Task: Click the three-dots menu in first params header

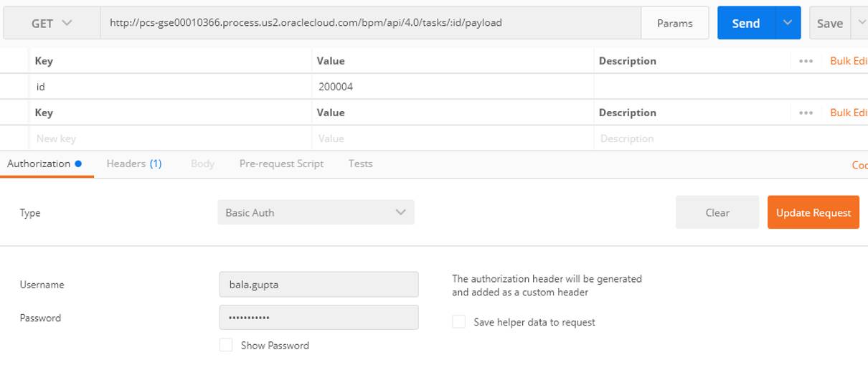Action: click(x=806, y=61)
